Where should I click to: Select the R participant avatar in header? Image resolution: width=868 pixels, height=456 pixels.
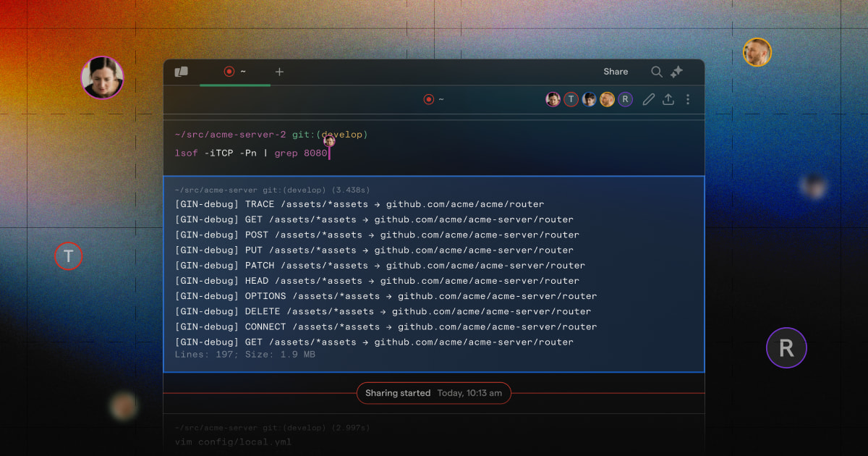[x=625, y=100]
